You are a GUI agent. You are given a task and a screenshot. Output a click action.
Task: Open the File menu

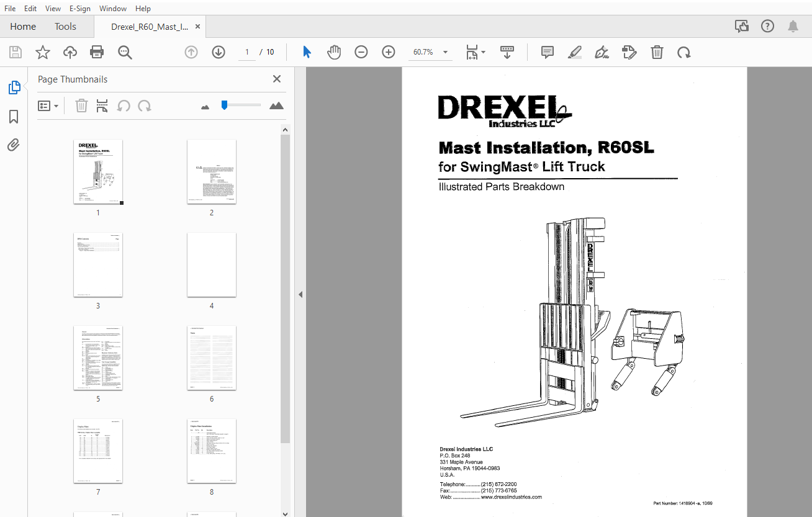[10, 9]
